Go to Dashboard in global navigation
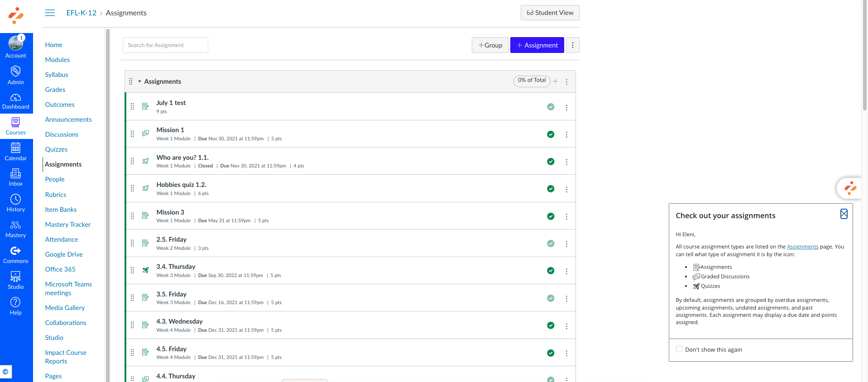868x382 pixels. coord(16,101)
